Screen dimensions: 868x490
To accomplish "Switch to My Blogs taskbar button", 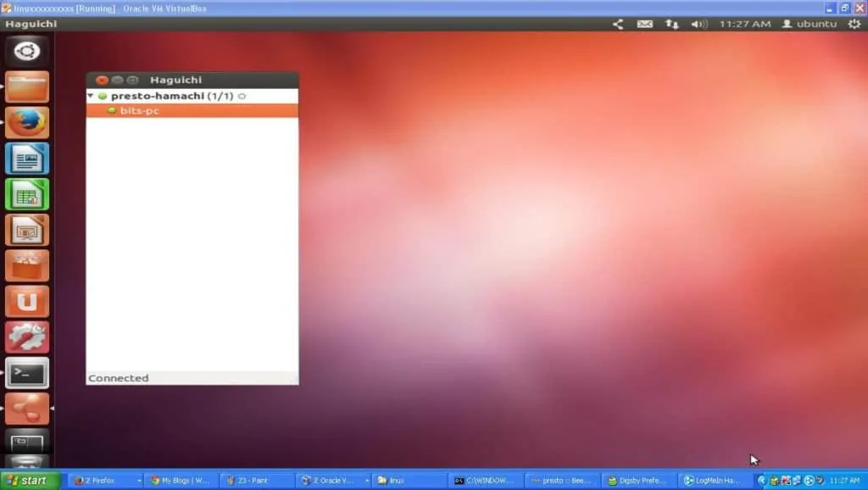I will [x=181, y=481].
